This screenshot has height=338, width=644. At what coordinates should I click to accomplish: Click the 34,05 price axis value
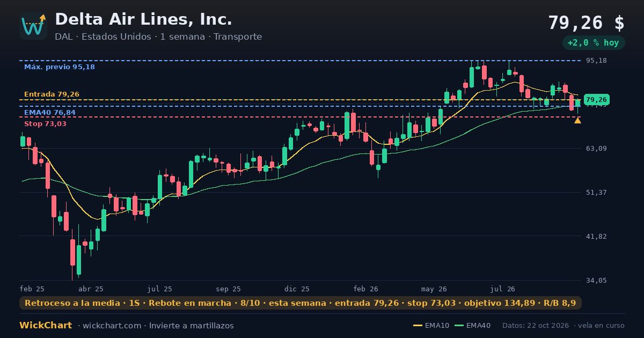pyautogui.click(x=596, y=281)
